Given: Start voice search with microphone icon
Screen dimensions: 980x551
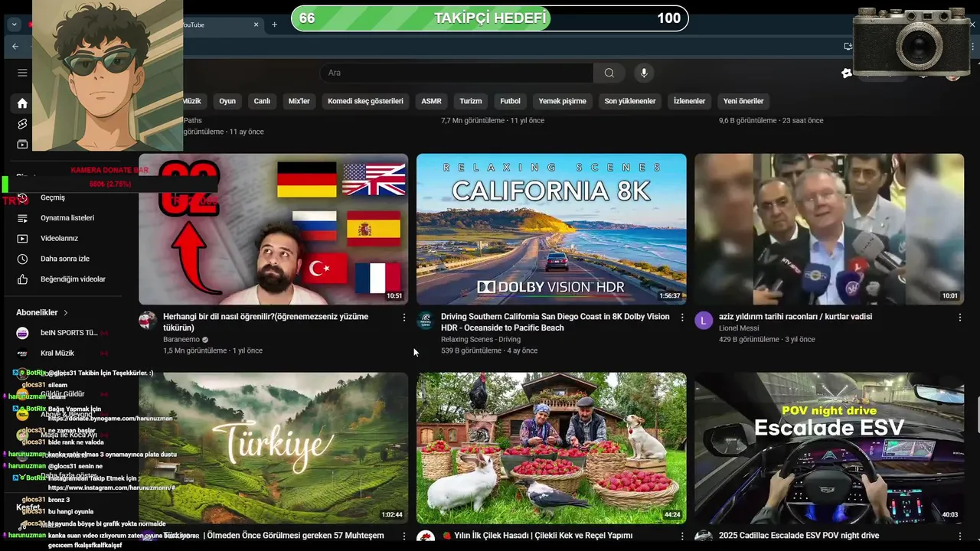Looking at the screenshot, I should tap(644, 73).
